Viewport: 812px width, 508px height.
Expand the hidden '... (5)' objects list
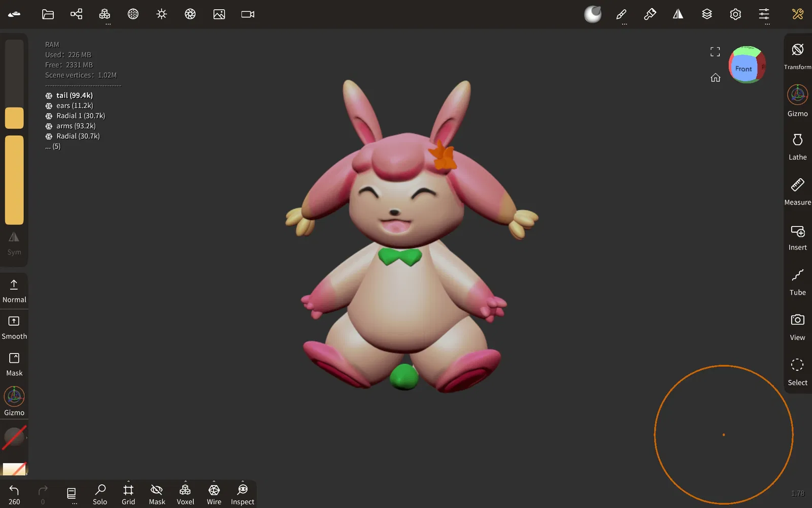[53, 146]
